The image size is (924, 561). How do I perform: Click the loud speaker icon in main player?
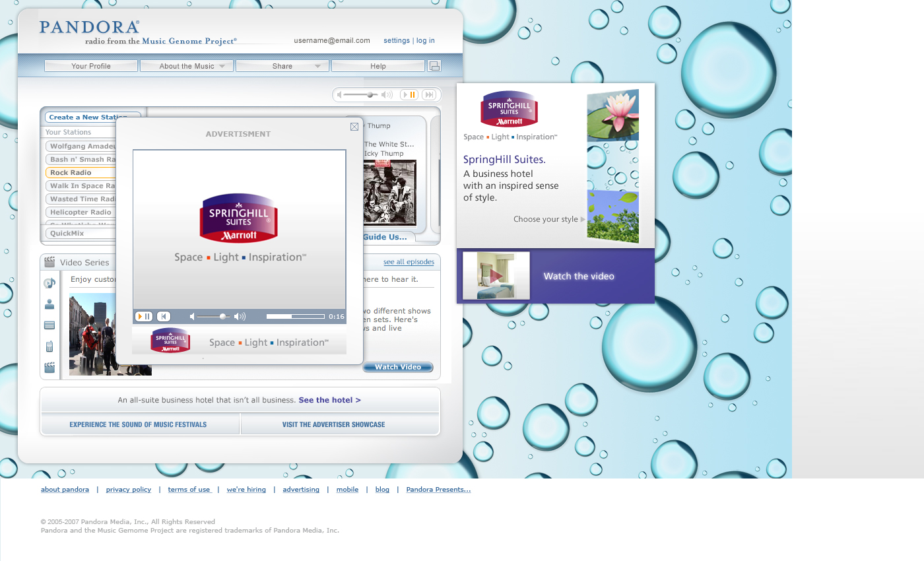pos(387,95)
